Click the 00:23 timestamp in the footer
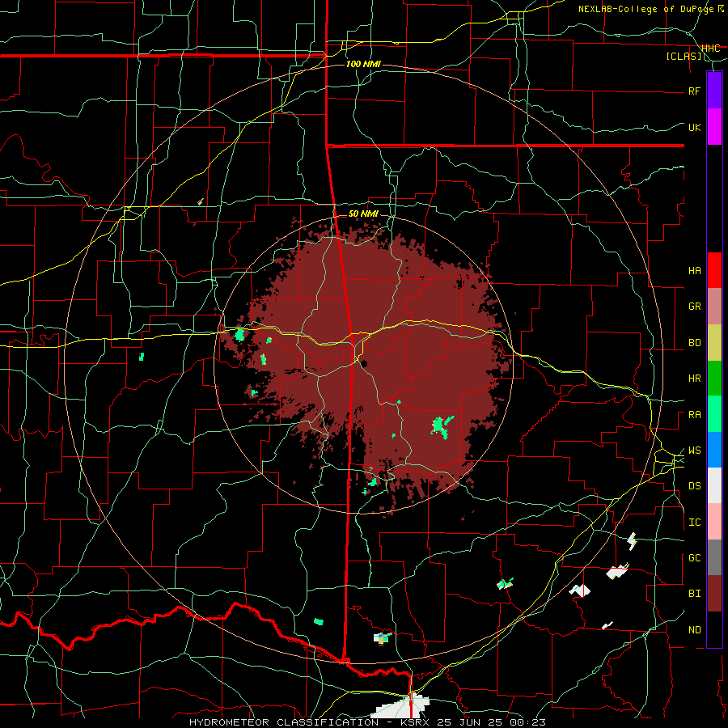 527,722
